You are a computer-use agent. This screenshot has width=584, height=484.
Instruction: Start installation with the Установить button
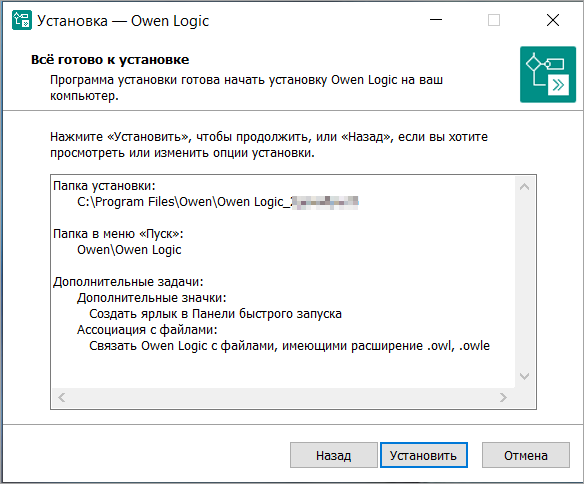423,455
